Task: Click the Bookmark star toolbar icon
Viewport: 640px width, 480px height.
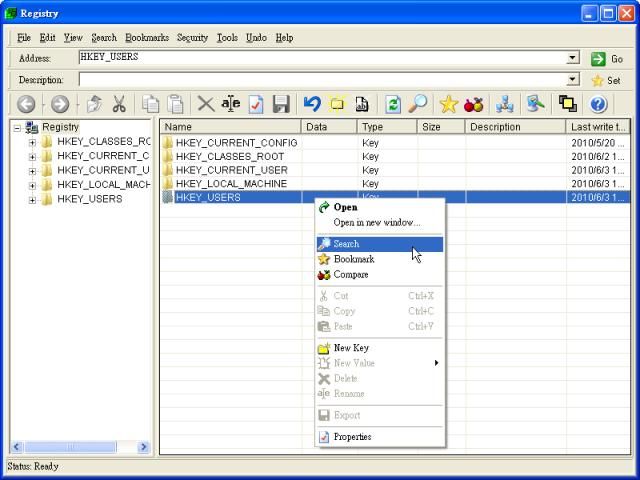Action: point(448,104)
